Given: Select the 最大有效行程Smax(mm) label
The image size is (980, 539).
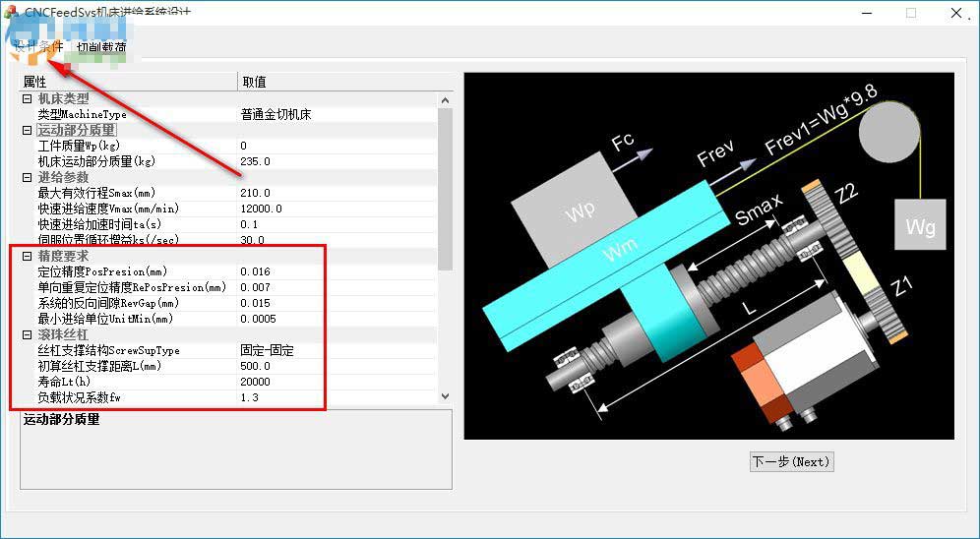Looking at the screenshot, I should [x=96, y=193].
